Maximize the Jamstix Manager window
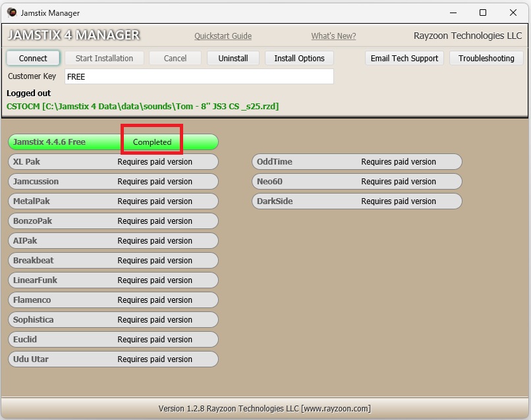The image size is (531, 420). (x=482, y=13)
